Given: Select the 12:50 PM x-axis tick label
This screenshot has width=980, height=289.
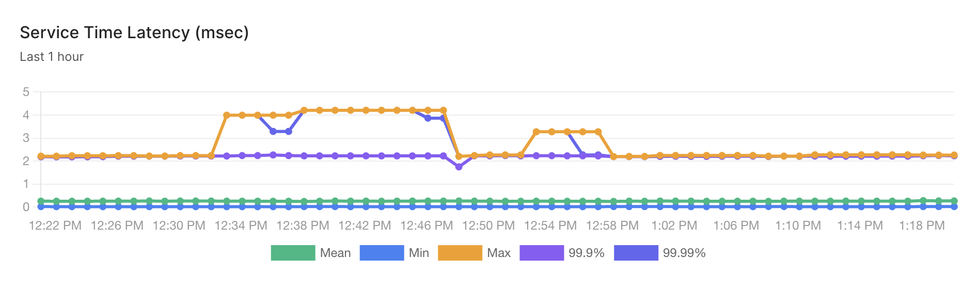Looking at the screenshot, I should [x=488, y=226].
